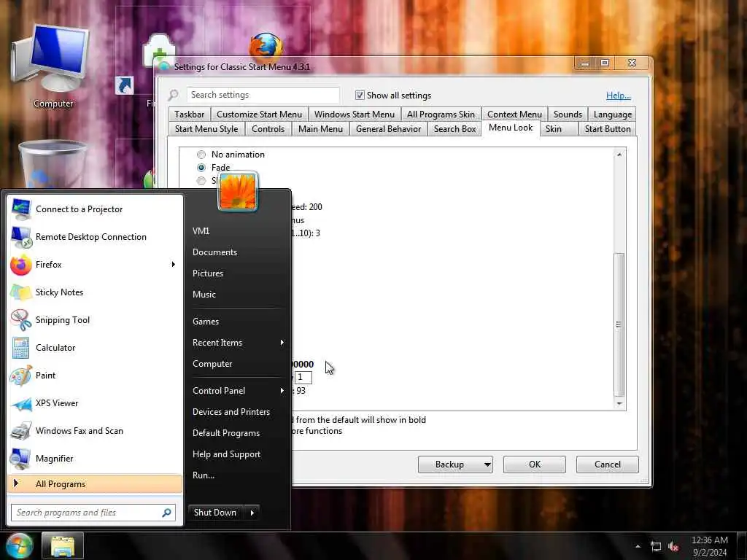747x560 pixels.
Task: Click the settings search magnifier icon
Action: [x=173, y=96]
